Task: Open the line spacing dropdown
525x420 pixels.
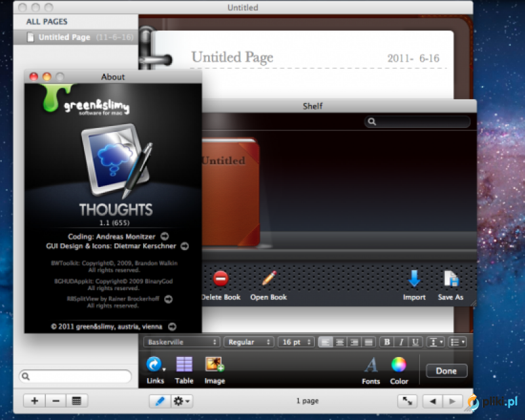Action: point(435,342)
